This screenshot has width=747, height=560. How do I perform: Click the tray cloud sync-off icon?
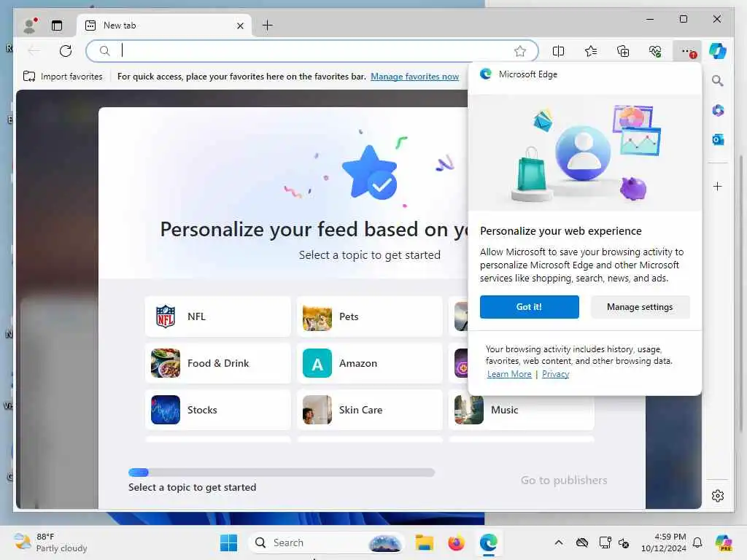click(x=581, y=542)
